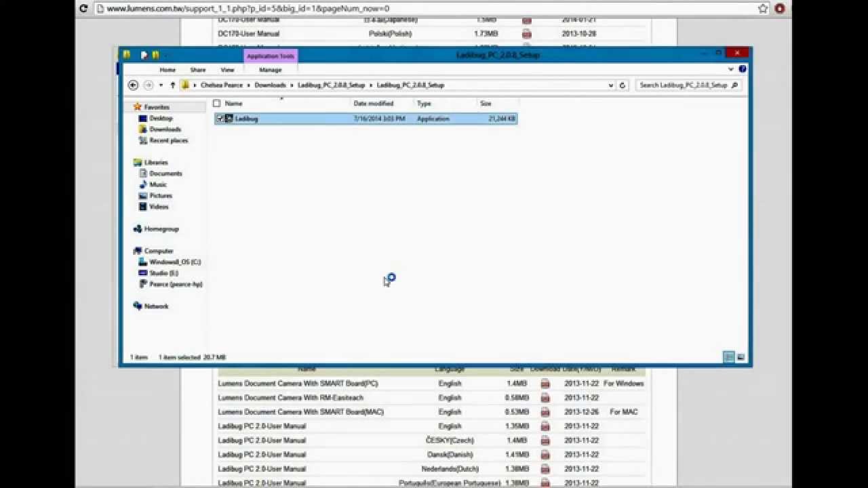Switch to Details view in status bar
Viewport: 868px width, 488px height.
click(x=729, y=357)
